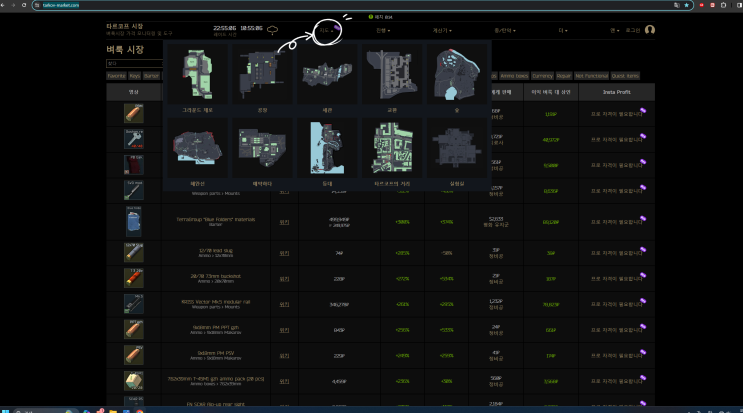Image resolution: width=743 pixels, height=413 pixels.
Task: Open the Interchange map thumbnail
Action: tap(392, 74)
